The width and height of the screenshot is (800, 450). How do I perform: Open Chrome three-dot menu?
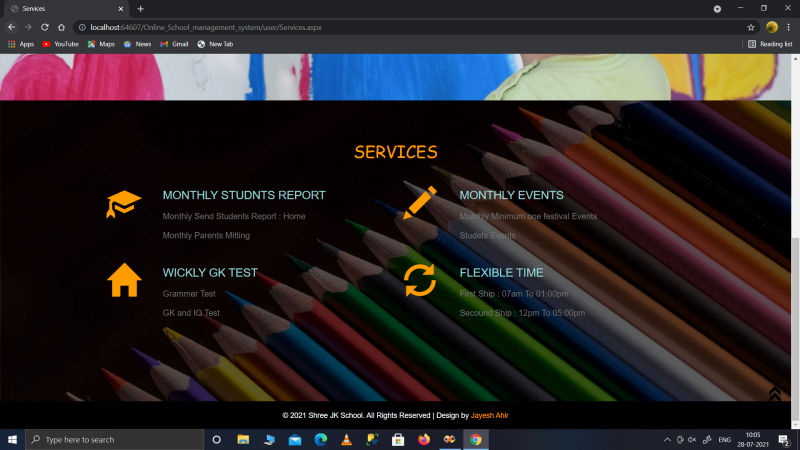pos(788,27)
